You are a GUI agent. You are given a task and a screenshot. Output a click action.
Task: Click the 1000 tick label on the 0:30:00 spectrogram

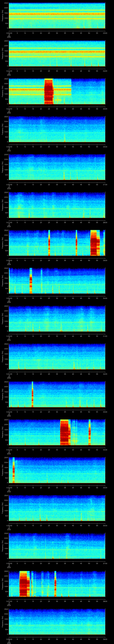pyautogui.click(x=6, y=321)
